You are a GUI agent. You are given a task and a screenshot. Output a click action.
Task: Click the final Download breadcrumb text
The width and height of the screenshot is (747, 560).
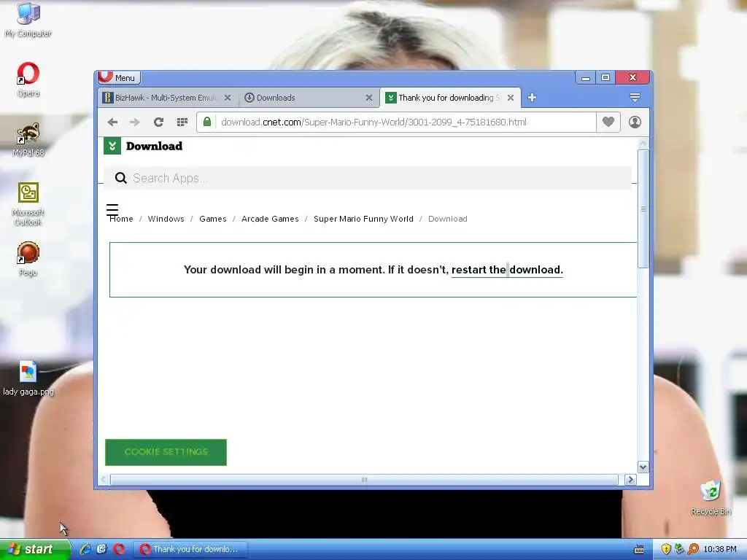click(448, 219)
